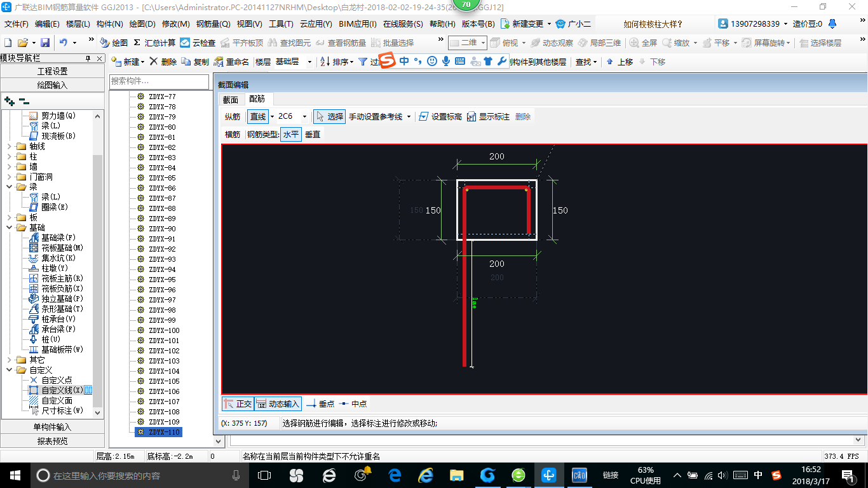868x488 pixels.
Task: Launch 云检查 cloud check
Action: (x=198, y=43)
